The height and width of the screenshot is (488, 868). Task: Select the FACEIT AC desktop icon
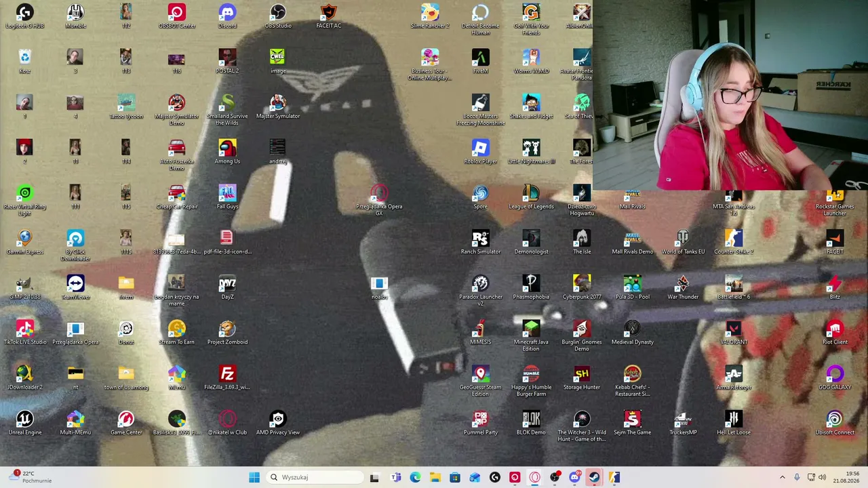[328, 16]
